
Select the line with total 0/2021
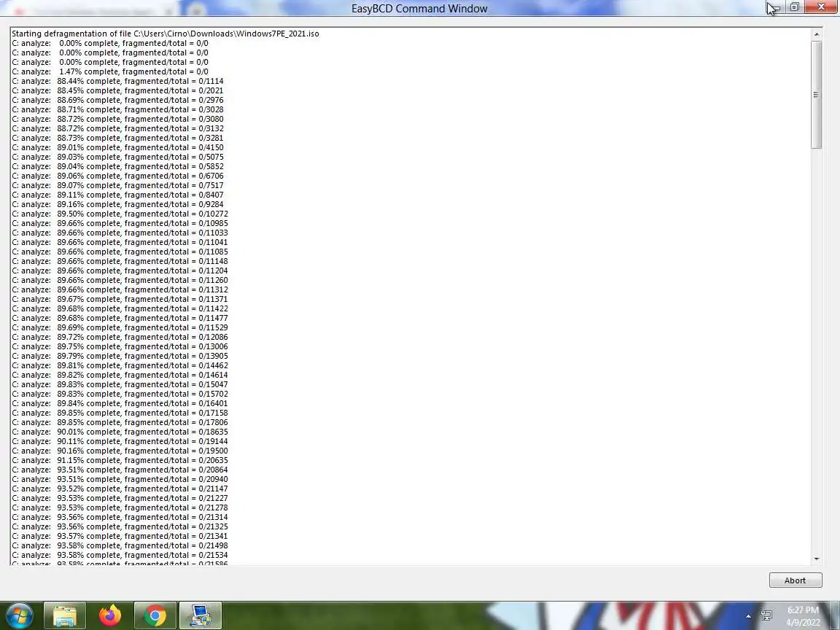(118, 90)
